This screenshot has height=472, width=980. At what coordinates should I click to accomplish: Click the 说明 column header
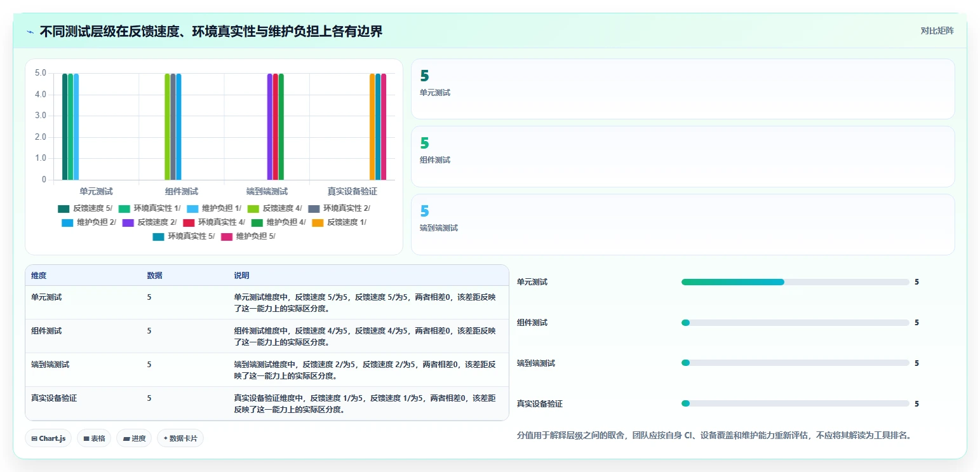coord(241,276)
